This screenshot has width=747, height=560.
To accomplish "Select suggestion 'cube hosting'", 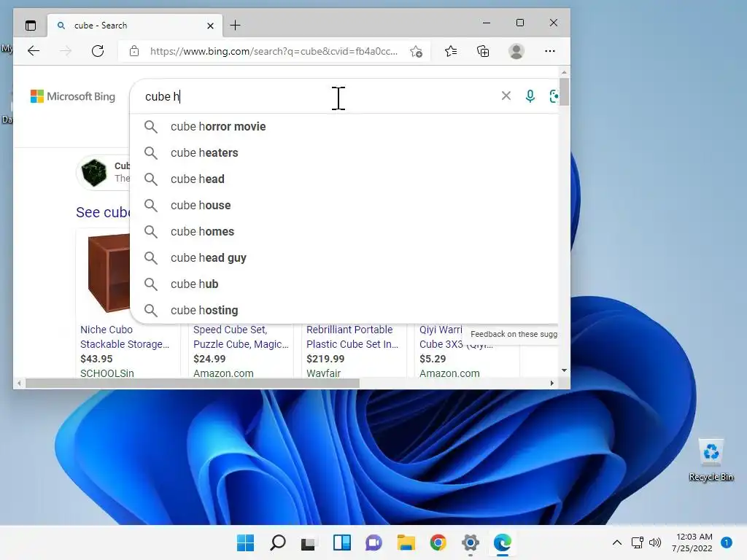I will tap(344, 310).
